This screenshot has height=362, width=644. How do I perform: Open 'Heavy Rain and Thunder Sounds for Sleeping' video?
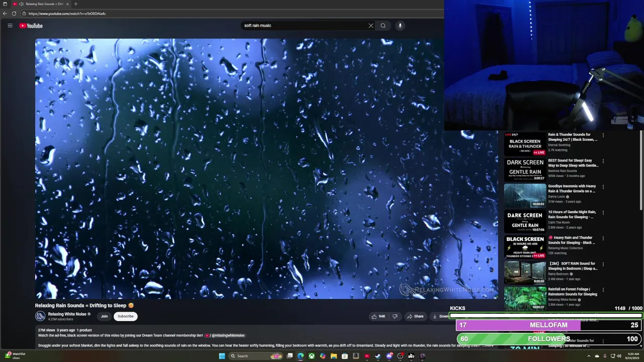click(572, 240)
